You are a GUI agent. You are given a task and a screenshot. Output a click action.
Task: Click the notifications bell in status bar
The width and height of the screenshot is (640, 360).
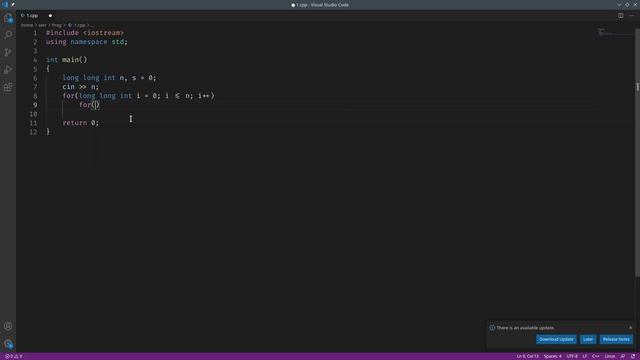pos(633,356)
